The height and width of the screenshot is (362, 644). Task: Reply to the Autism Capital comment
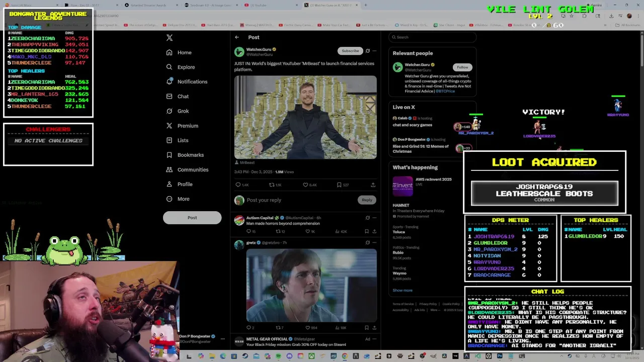coord(249,231)
